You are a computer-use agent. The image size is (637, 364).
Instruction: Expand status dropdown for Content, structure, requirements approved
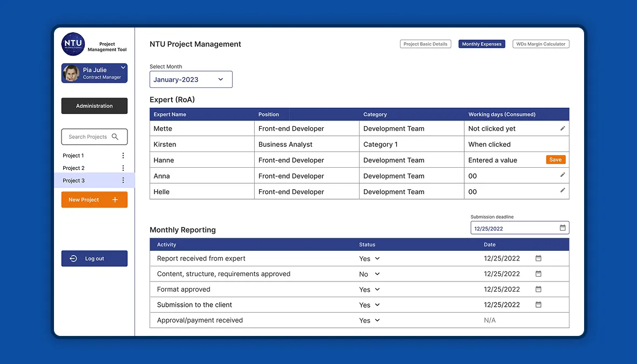377,274
